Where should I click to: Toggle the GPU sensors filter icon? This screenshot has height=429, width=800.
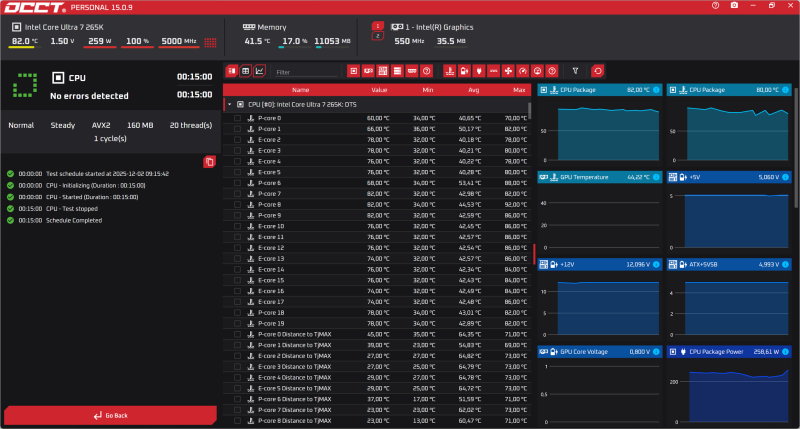click(x=368, y=71)
